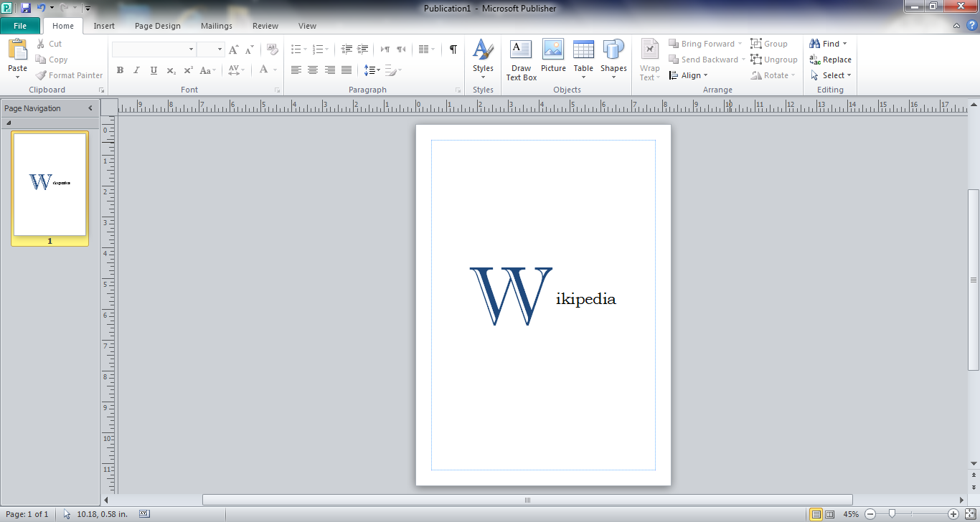This screenshot has width=980, height=522.
Task: Click the Save icon in quick access toolbar
Action: pos(26,8)
